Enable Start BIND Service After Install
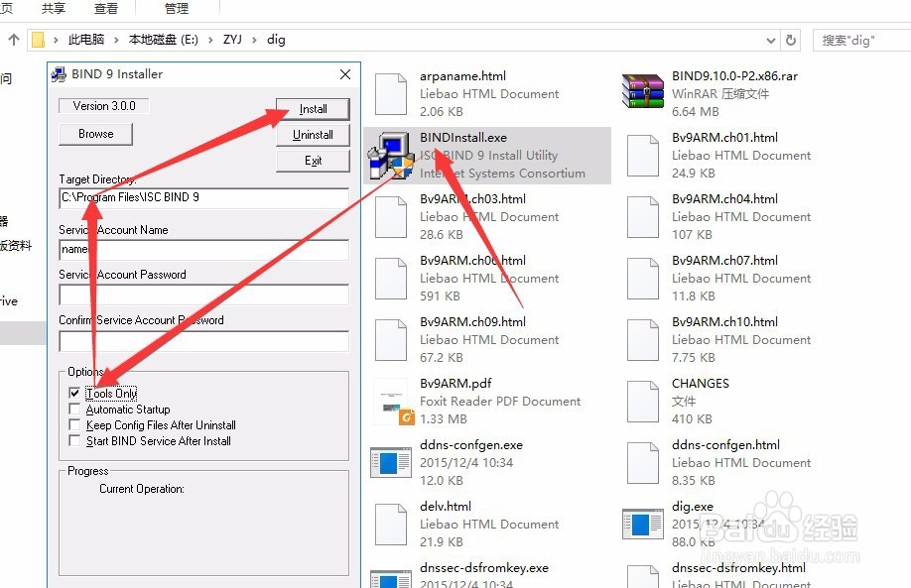Viewport: 911px width, 588px height. [x=74, y=440]
